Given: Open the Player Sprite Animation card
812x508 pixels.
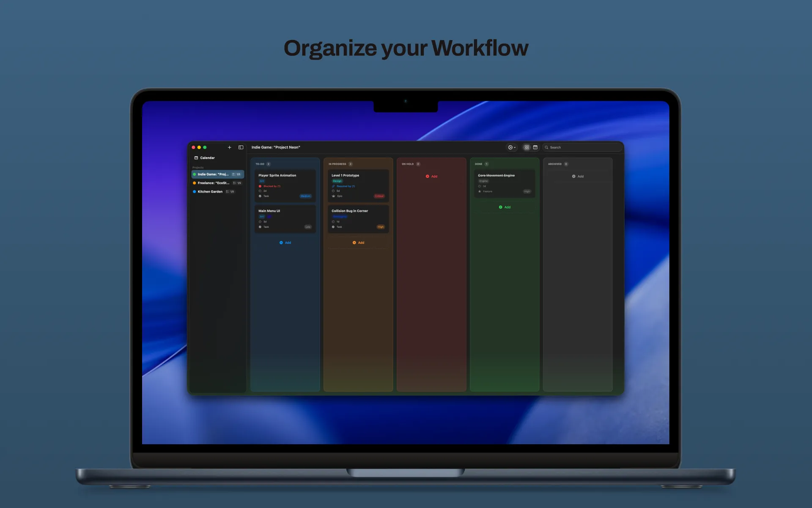Looking at the screenshot, I should pos(277,175).
